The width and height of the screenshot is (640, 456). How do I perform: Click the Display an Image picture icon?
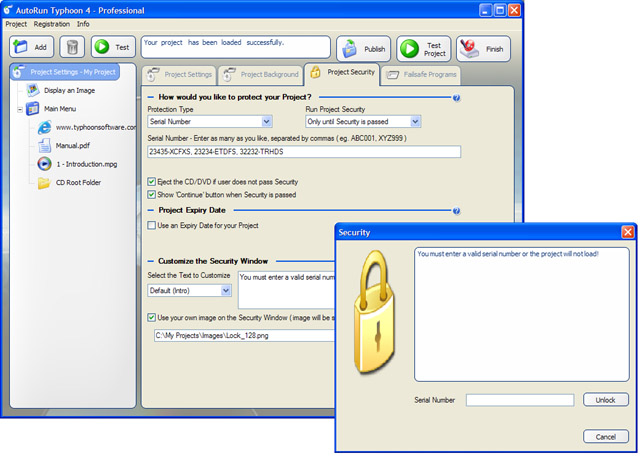pos(33,90)
